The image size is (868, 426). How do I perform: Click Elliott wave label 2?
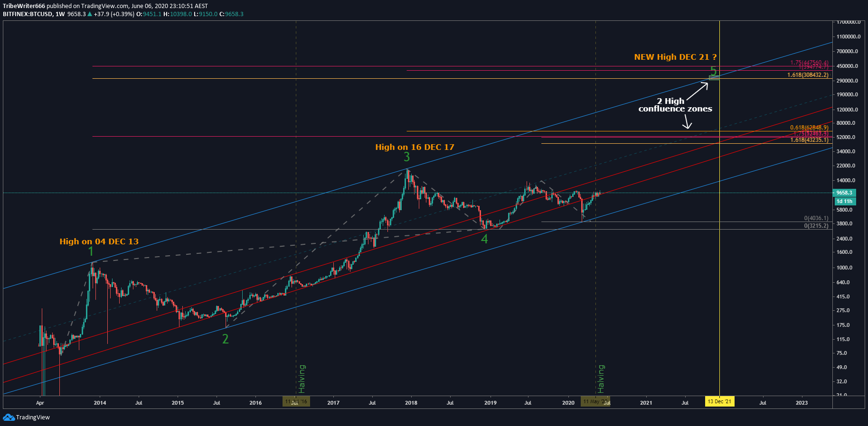click(226, 339)
